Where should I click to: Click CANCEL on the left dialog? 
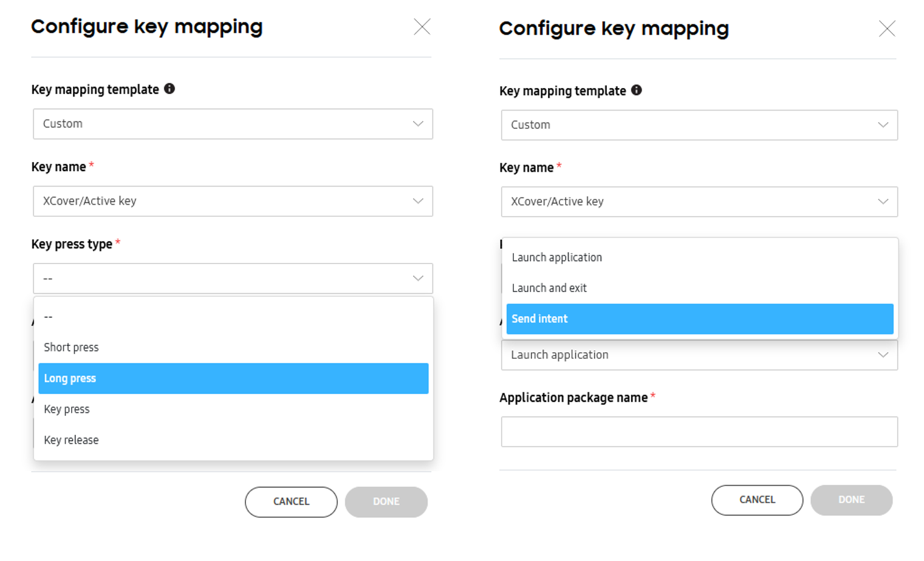click(291, 501)
